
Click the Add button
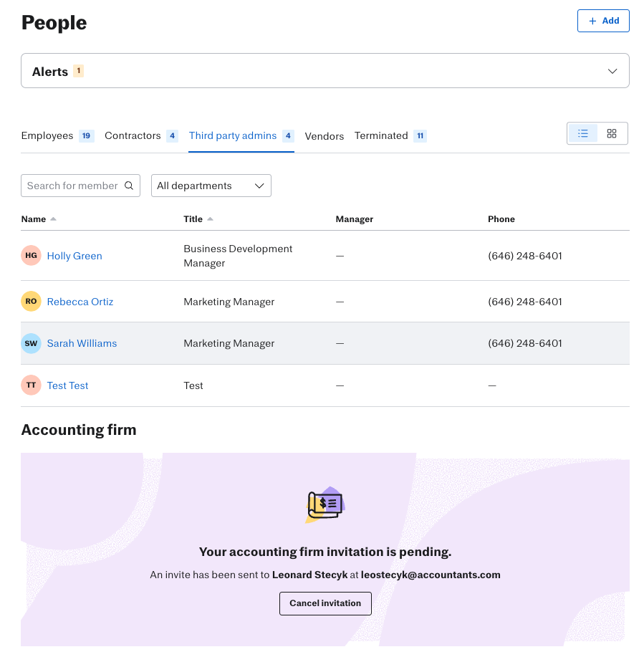tap(603, 21)
